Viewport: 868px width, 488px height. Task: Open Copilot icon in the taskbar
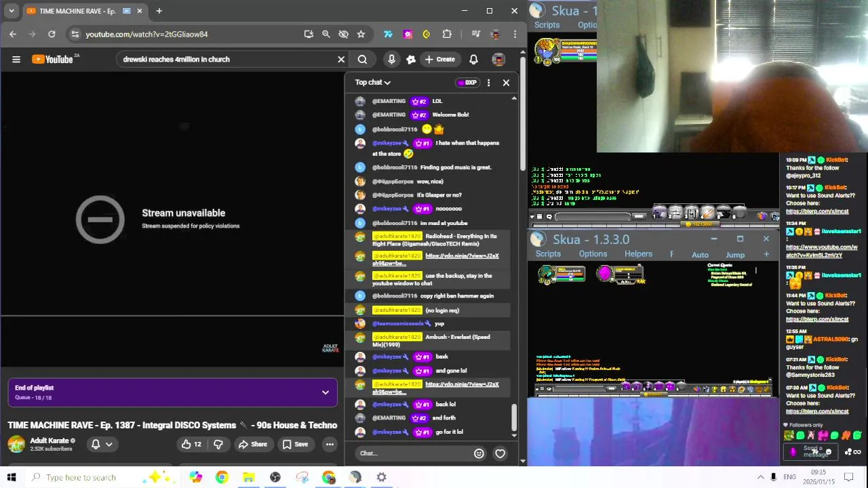195,477
